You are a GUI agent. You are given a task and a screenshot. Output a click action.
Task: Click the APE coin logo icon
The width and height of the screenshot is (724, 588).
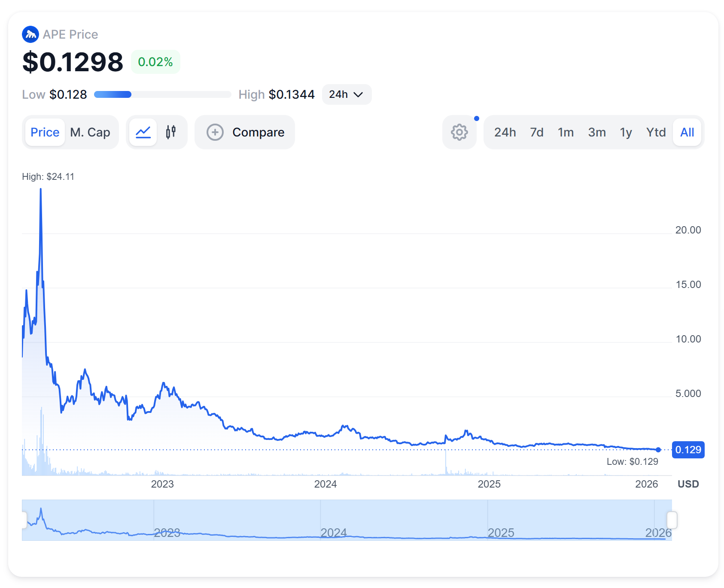point(30,34)
